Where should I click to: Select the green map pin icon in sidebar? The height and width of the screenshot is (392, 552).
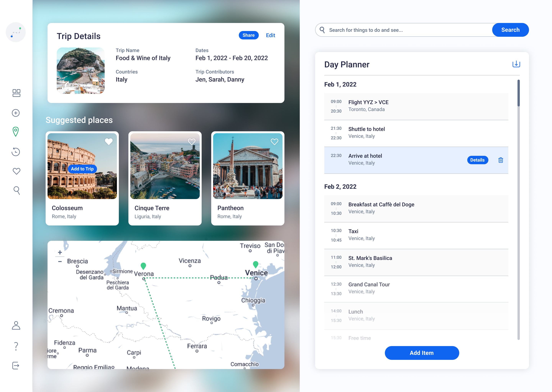click(16, 132)
